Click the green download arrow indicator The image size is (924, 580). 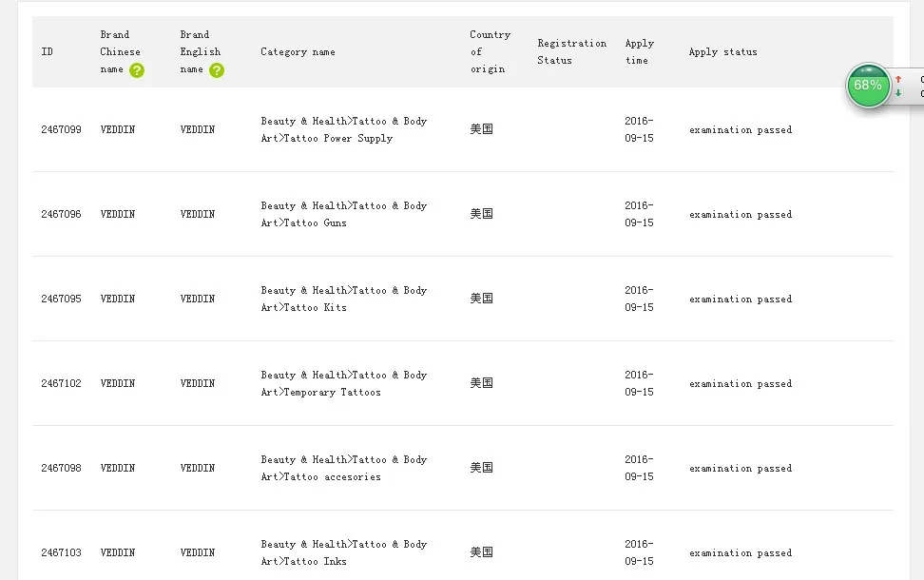(898, 93)
